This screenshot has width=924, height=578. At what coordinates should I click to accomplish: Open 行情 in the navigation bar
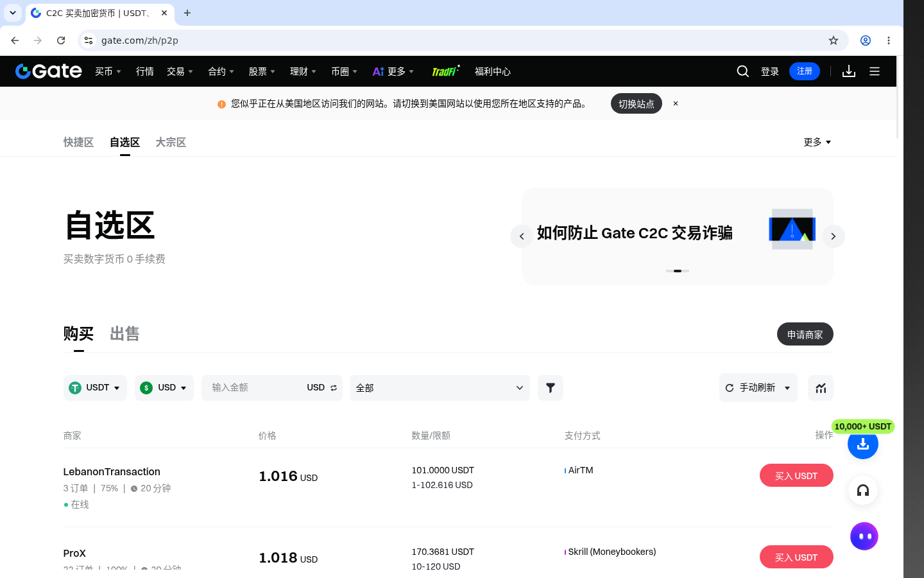[145, 71]
